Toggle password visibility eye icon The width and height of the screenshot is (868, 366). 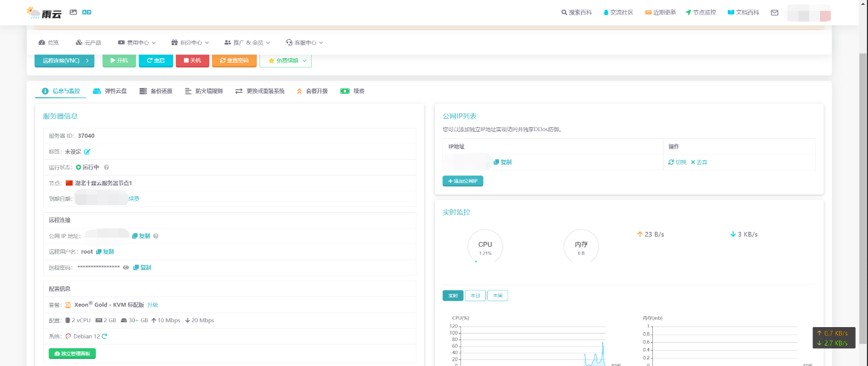click(x=126, y=268)
